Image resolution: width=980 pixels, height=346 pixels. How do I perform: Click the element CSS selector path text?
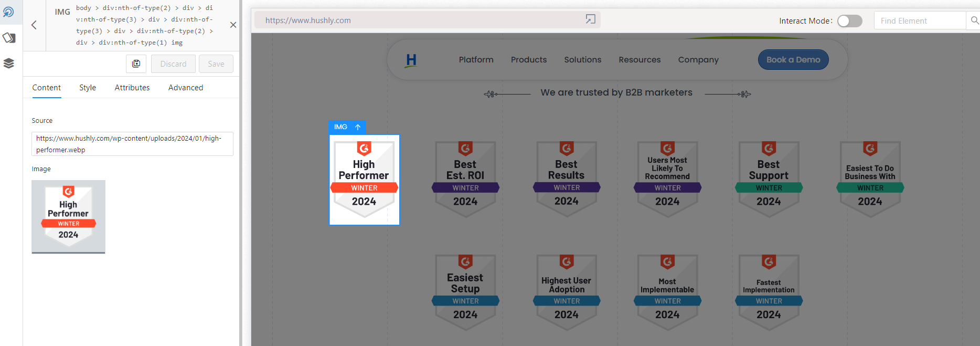145,25
